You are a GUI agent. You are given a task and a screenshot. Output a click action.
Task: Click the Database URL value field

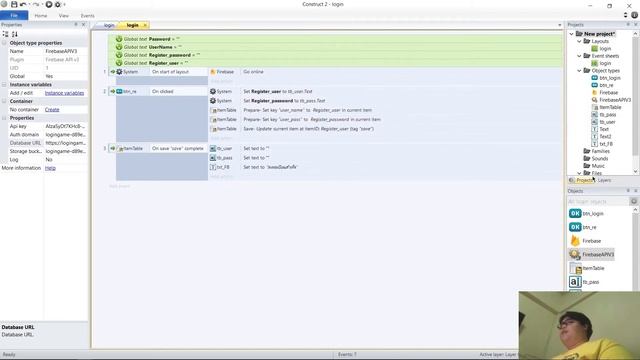pos(66,143)
